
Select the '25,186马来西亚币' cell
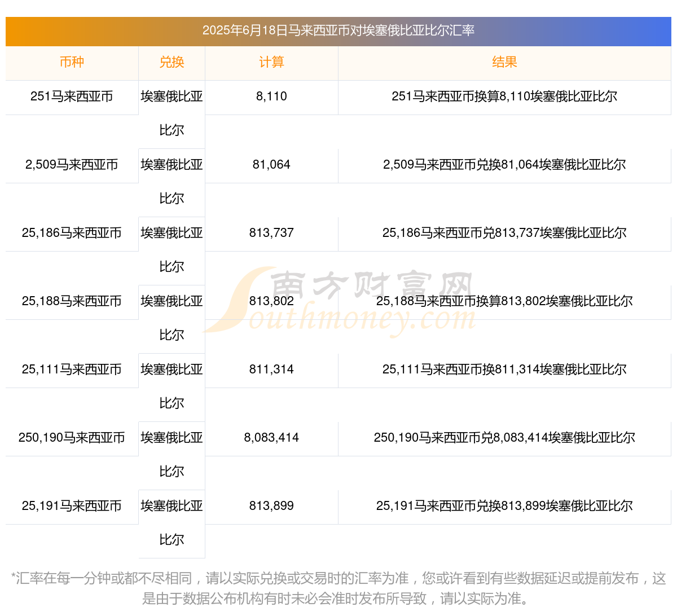coord(72,233)
